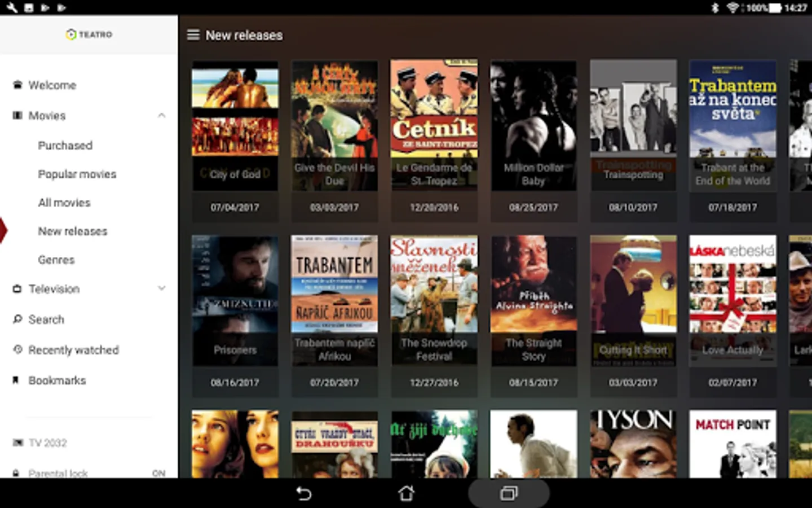
Task: Tap the wrench notification icon
Action: (x=12, y=8)
